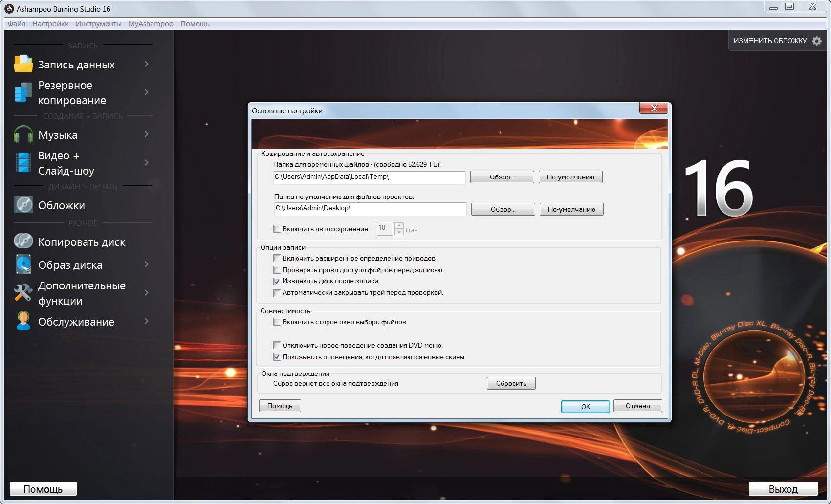Select Обложки in the sidebar

point(62,205)
